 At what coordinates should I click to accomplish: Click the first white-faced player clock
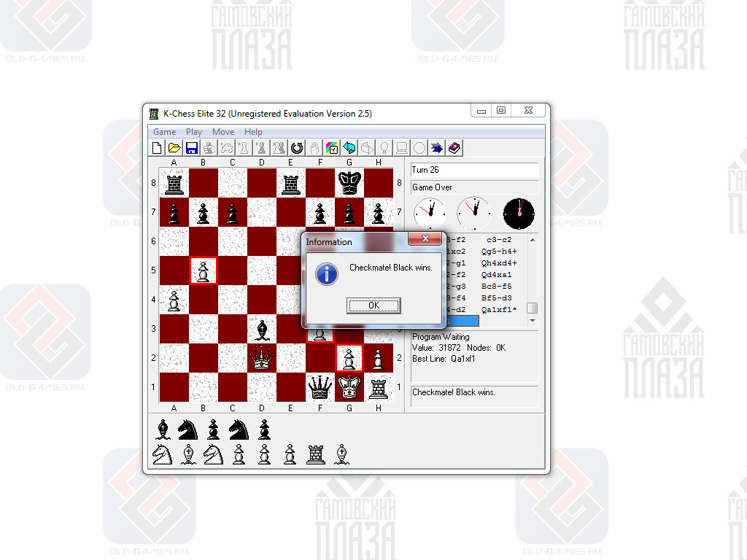tap(430, 214)
